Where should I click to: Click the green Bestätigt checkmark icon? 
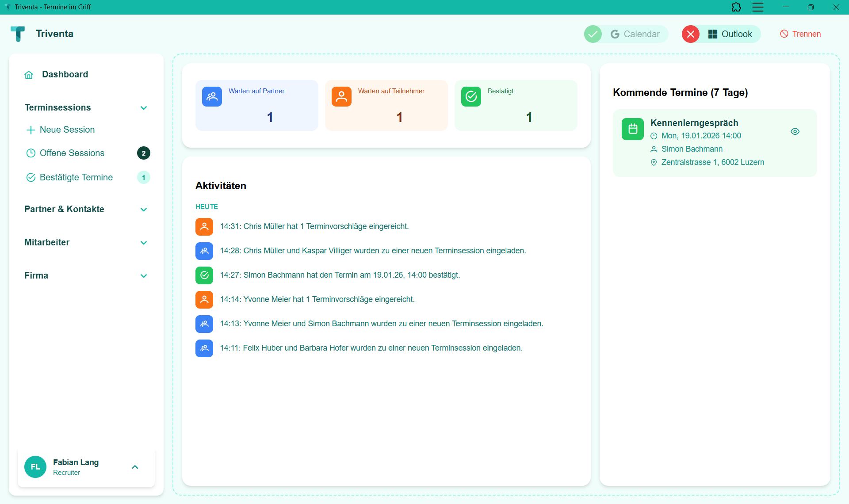click(x=471, y=96)
